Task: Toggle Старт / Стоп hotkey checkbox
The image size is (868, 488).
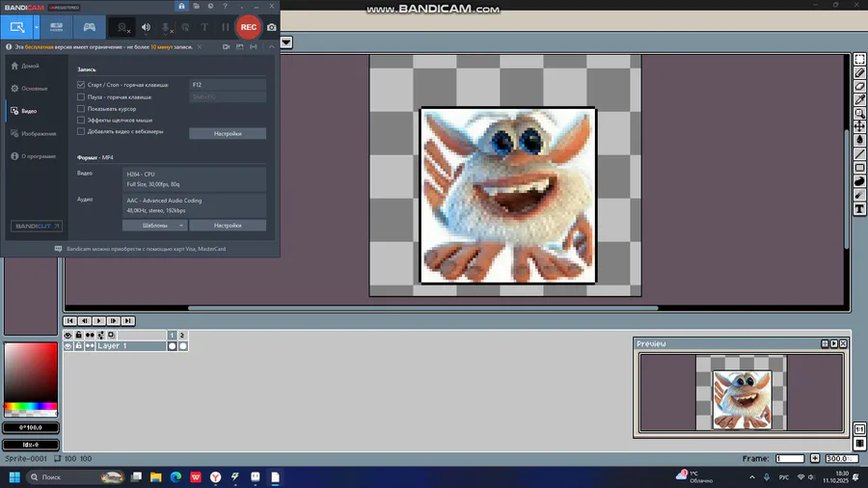Action: (x=81, y=85)
